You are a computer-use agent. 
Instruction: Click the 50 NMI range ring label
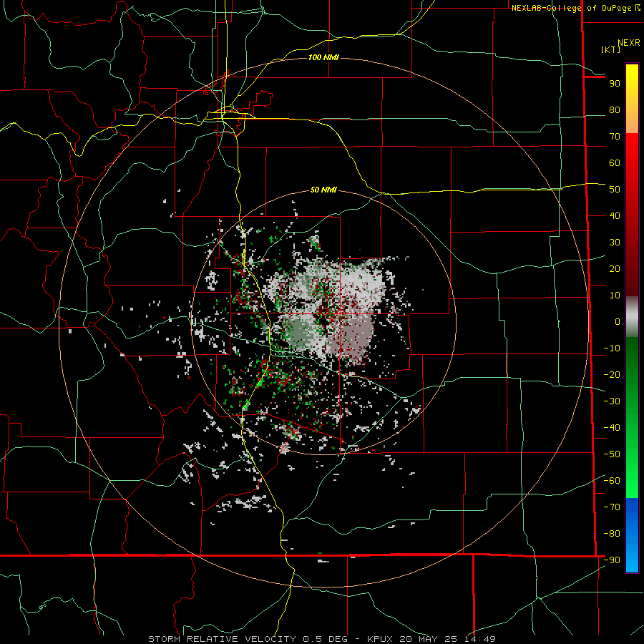pyautogui.click(x=323, y=190)
